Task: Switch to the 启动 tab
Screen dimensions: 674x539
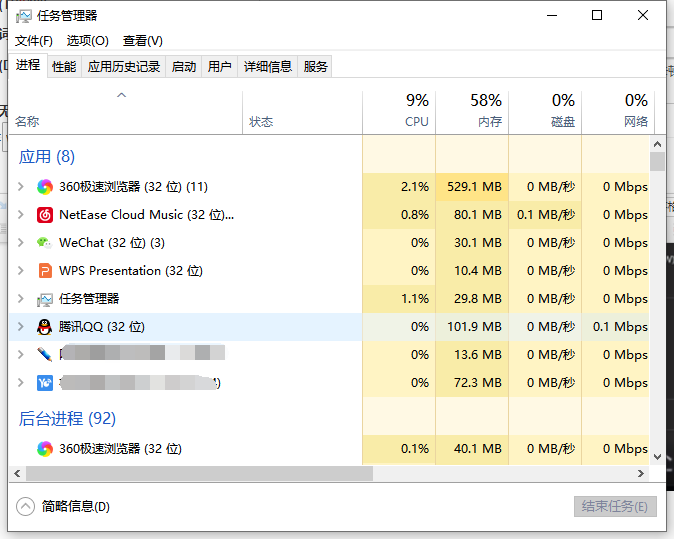Action: 184,67
